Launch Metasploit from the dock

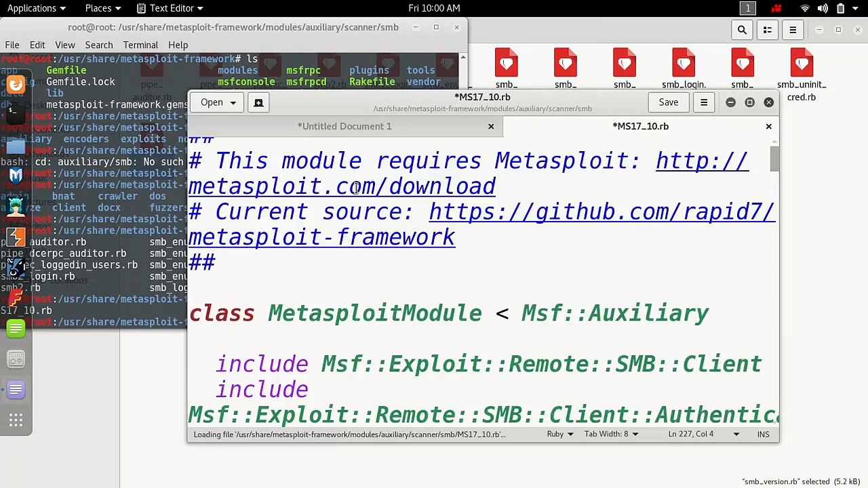coord(16,175)
